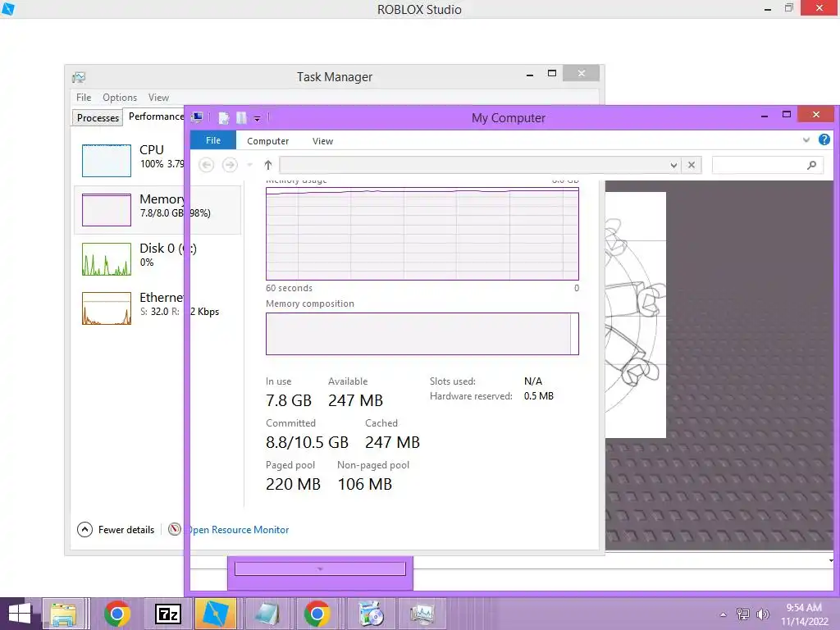
Task: Click the New folder quick access icon
Action: point(241,118)
